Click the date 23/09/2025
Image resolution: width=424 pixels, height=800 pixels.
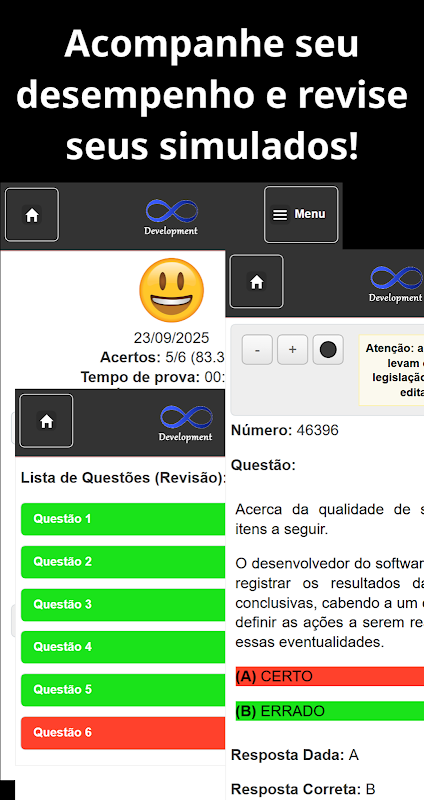tap(171, 338)
